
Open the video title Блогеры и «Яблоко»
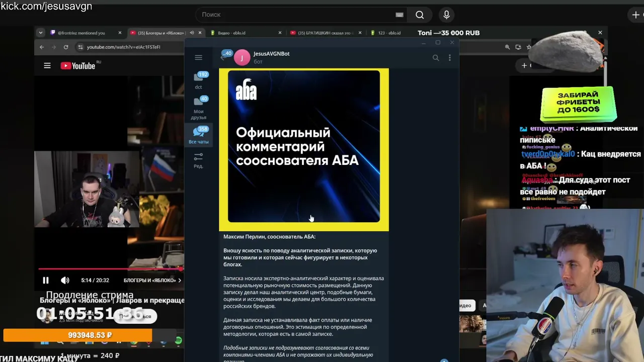(112, 301)
